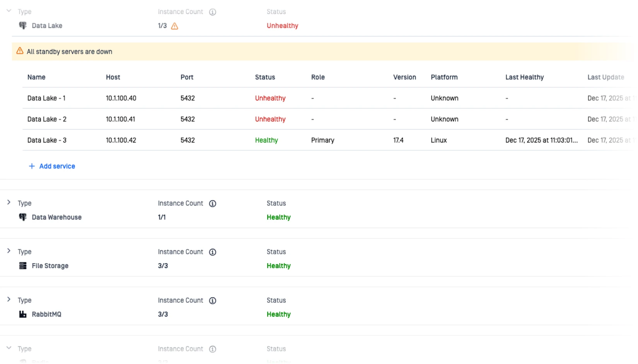Select the Data Lake - 3 name

tap(47, 140)
